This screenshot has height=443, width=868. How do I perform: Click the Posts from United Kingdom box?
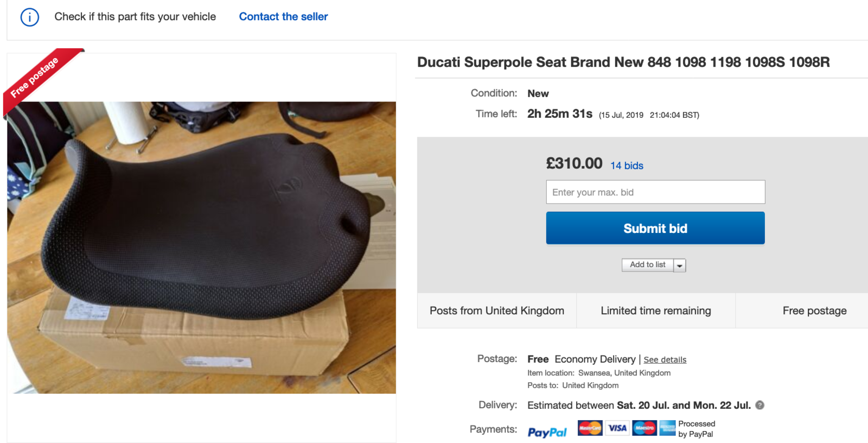click(x=496, y=311)
